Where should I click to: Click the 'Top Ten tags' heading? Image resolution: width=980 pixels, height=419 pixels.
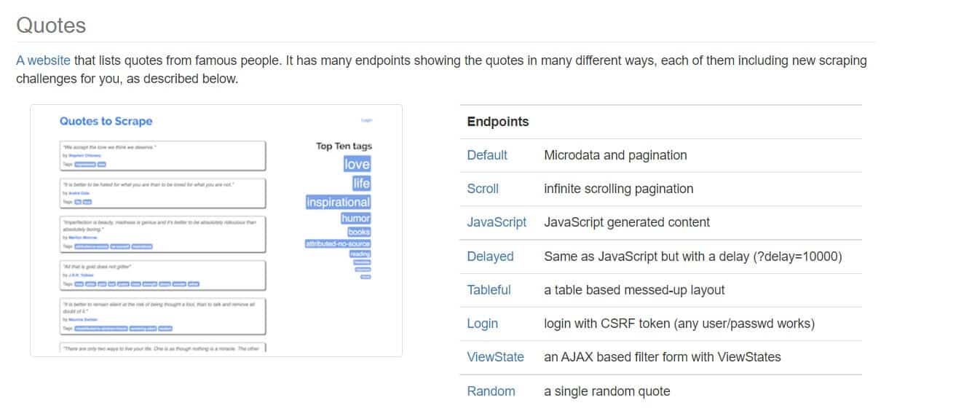pos(344,146)
